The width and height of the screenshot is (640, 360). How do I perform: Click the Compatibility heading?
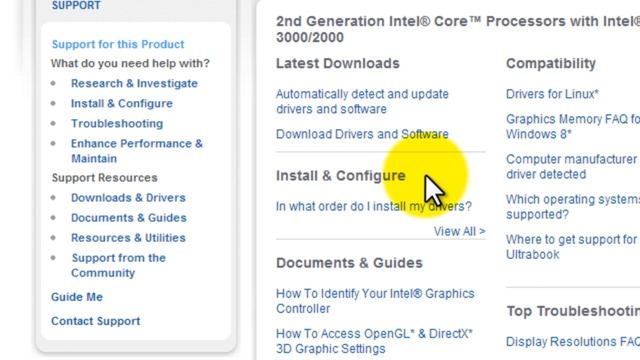click(x=551, y=64)
